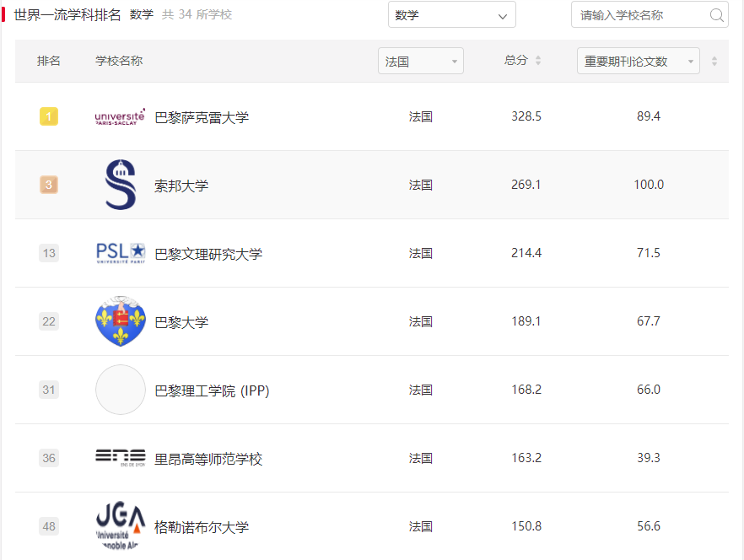Click total score 189.1

coord(526,321)
